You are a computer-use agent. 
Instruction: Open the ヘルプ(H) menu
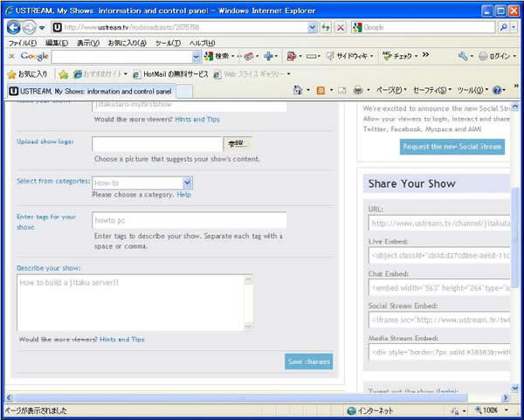click(203, 43)
